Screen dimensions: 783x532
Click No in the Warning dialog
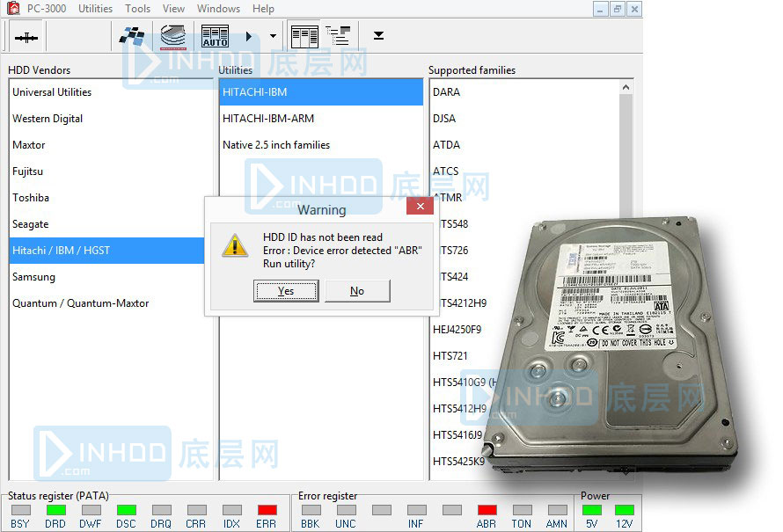point(356,291)
